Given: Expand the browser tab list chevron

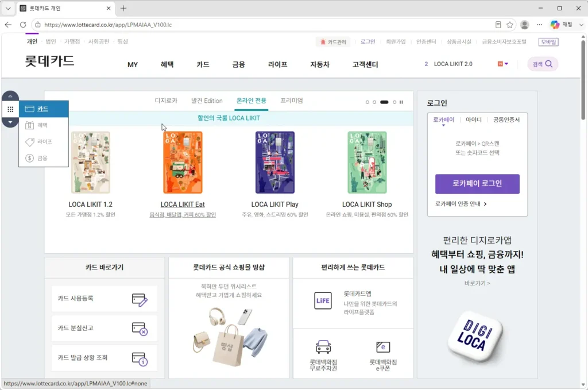Looking at the screenshot, I should 8,8.
